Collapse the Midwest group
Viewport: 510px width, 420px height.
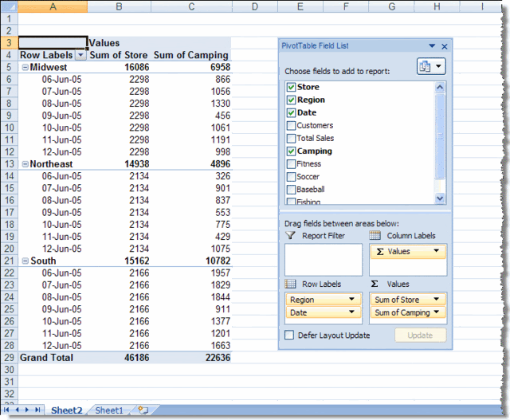[25, 67]
